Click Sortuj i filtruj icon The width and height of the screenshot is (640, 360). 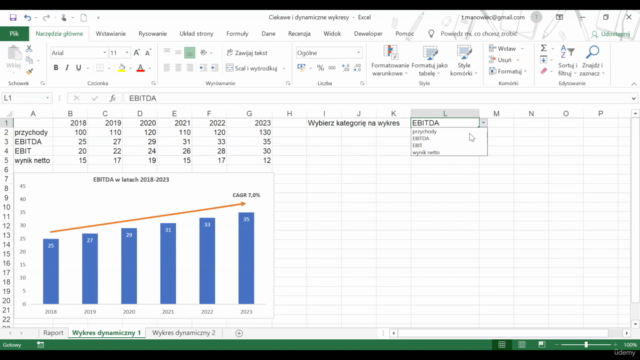567,53
